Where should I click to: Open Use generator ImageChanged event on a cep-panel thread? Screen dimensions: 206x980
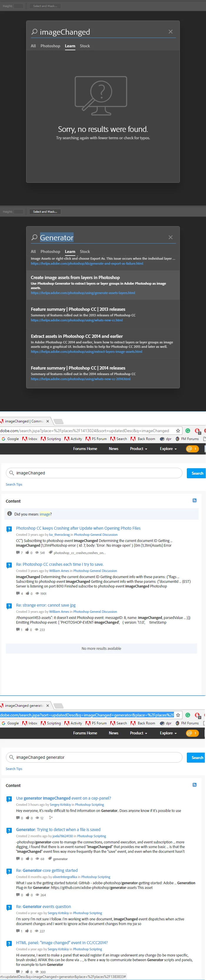(x=64, y=798)
